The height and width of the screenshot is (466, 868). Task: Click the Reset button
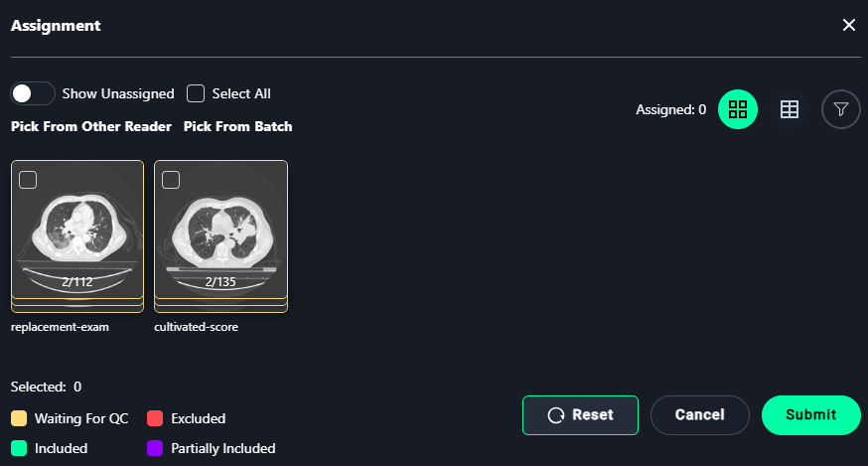tap(580, 415)
